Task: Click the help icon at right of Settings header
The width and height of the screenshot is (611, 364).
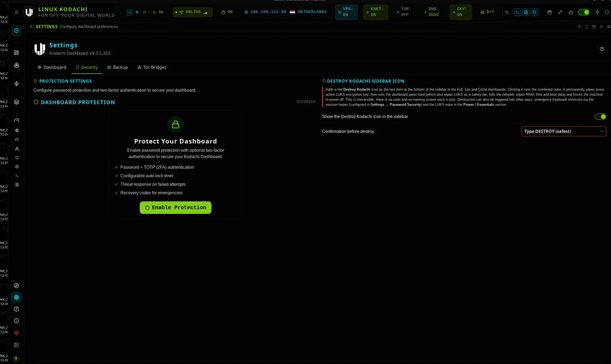Action: (x=602, y=49)
